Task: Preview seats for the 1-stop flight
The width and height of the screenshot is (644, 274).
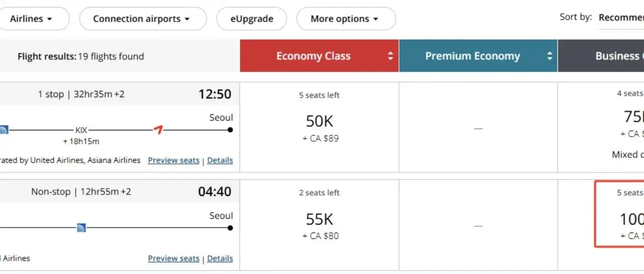Action: click(x=174, y=160)
